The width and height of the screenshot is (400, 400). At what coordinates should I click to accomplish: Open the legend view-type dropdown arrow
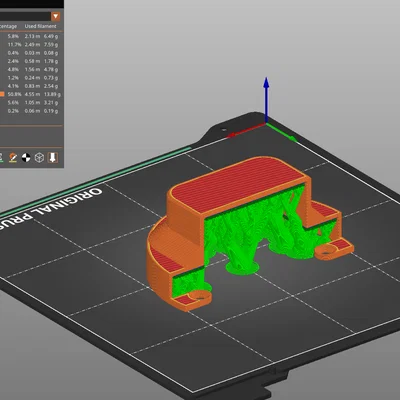click(56, 16)
